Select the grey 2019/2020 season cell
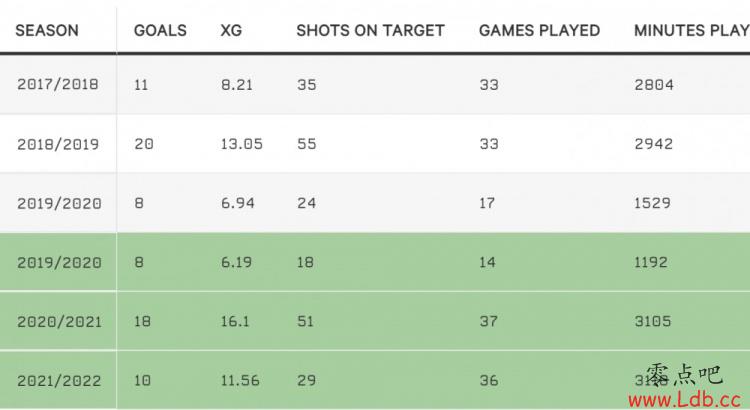The width and height of the screenshot is (750, 410). pyautogui.click(x=59, y=203)
